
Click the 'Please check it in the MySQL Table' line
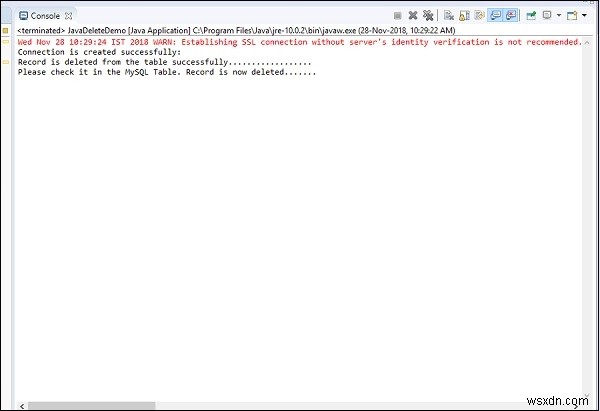click(x=166, y=72)
